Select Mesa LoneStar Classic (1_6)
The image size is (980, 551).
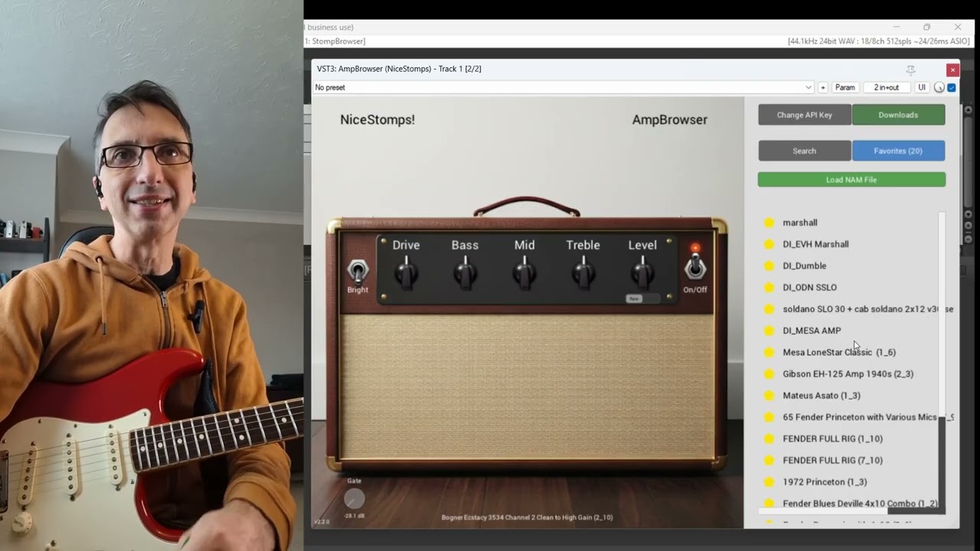839,352
